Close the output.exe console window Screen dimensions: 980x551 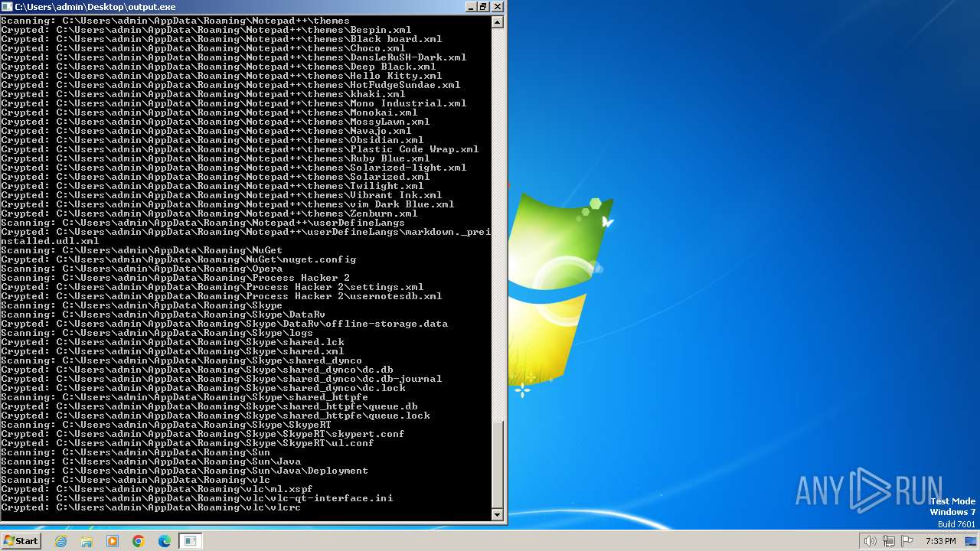498,6
